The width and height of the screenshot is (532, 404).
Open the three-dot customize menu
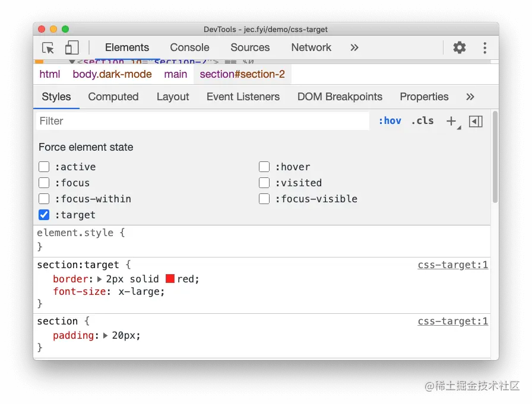tap(485, 48)
